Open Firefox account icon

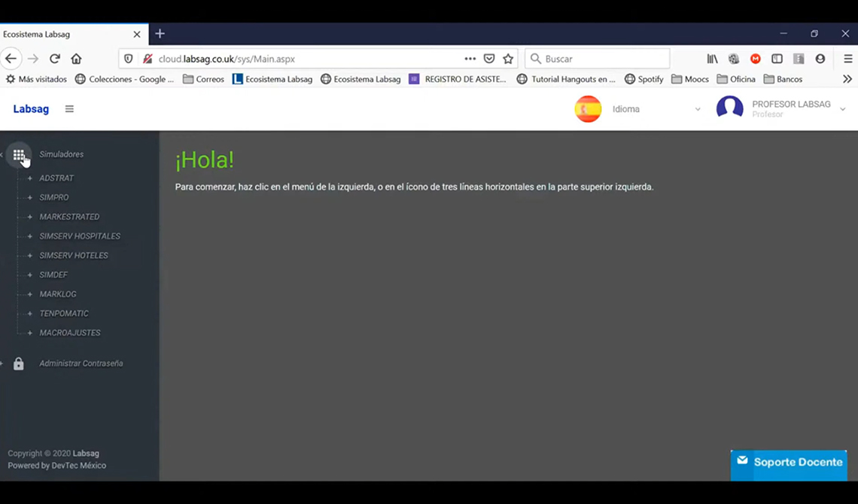[820, 59]
